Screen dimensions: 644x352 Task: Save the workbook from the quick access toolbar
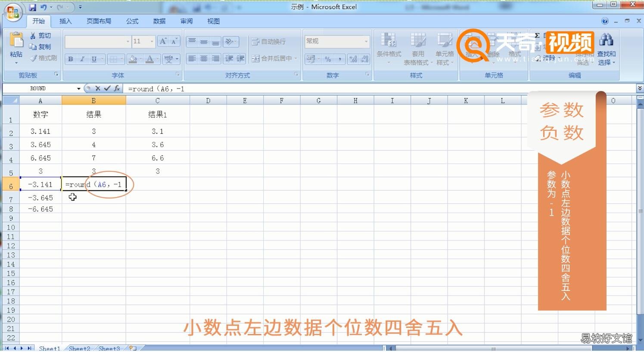[x=32, y=7]
